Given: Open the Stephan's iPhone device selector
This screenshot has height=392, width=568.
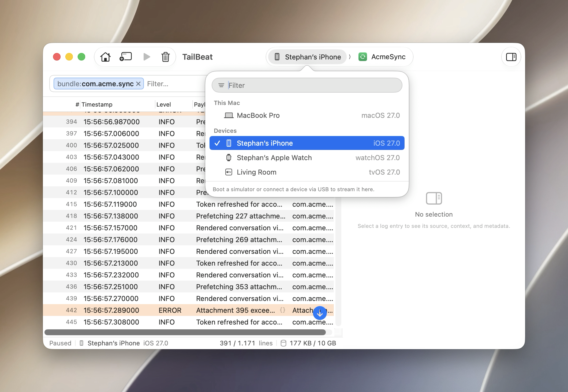Looking at the screenshot, I should [x=307, y=57].
